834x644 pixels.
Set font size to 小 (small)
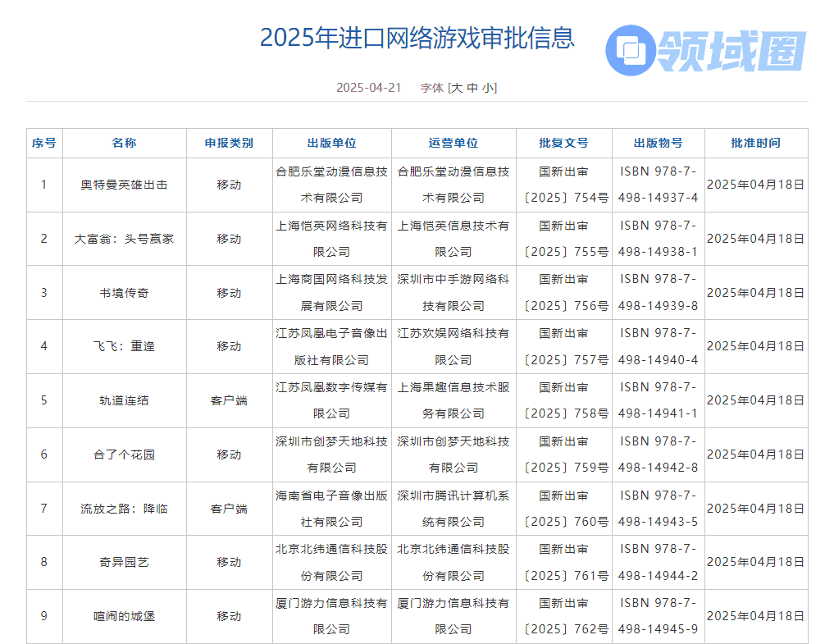point(488,88)
